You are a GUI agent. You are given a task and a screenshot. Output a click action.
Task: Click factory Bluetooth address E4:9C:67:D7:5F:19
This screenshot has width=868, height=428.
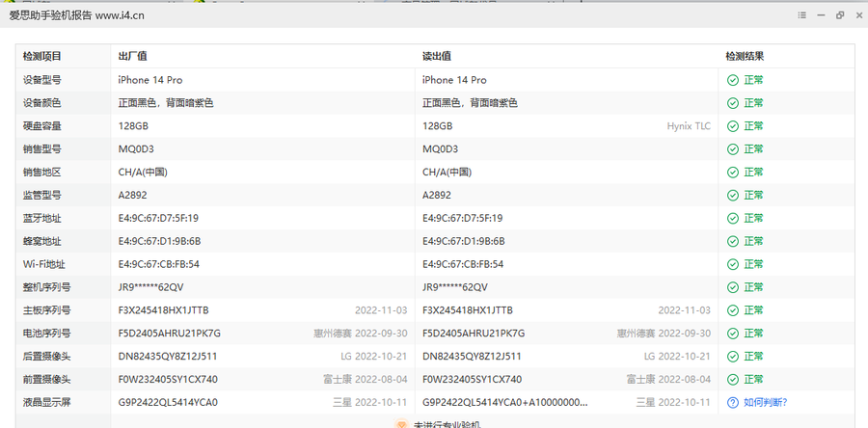pyautogui.click(x=158, y=219)
